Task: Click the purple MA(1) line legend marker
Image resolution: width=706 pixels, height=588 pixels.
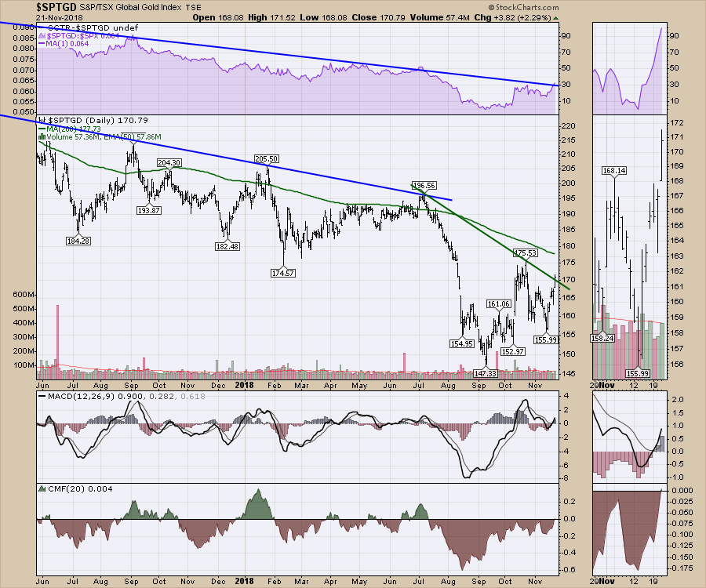Action: (x=42, y=44)
